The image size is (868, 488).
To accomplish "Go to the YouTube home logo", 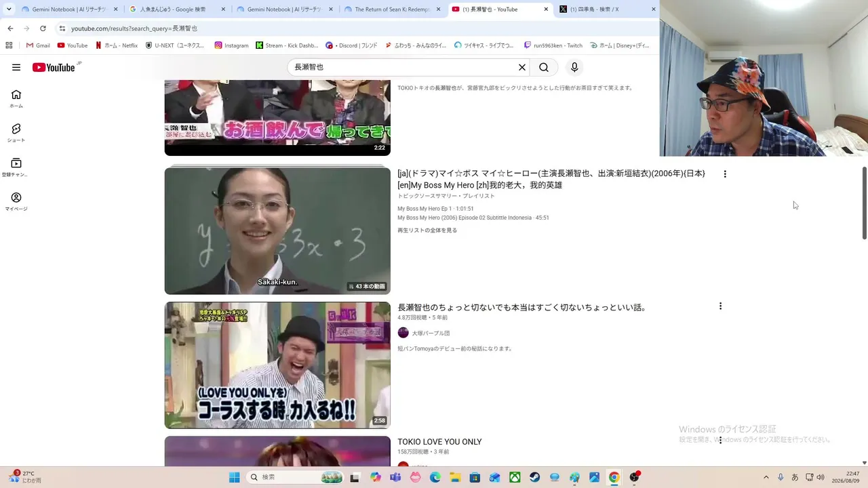I will [x=54, y=67].
